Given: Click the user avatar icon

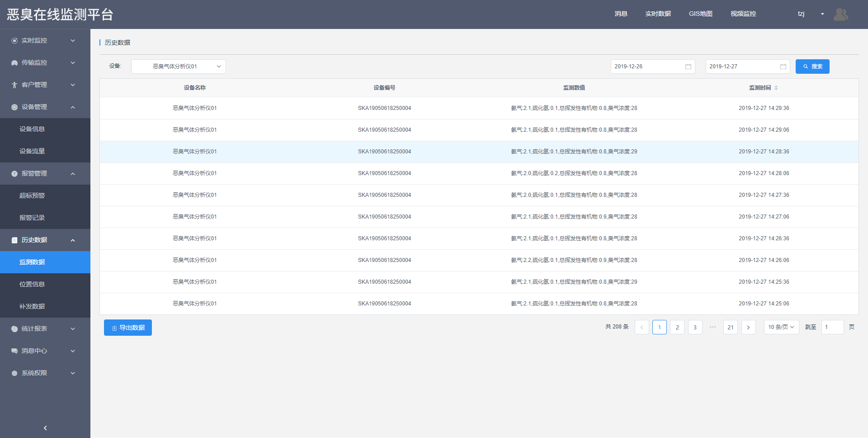Looking at the screenshot, I should coord(841,14).
